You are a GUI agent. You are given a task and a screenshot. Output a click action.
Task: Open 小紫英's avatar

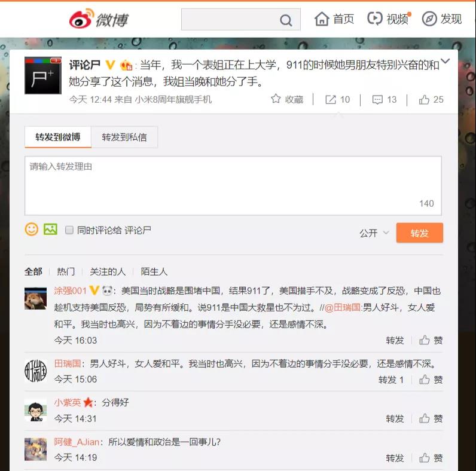tap(35, 410)
